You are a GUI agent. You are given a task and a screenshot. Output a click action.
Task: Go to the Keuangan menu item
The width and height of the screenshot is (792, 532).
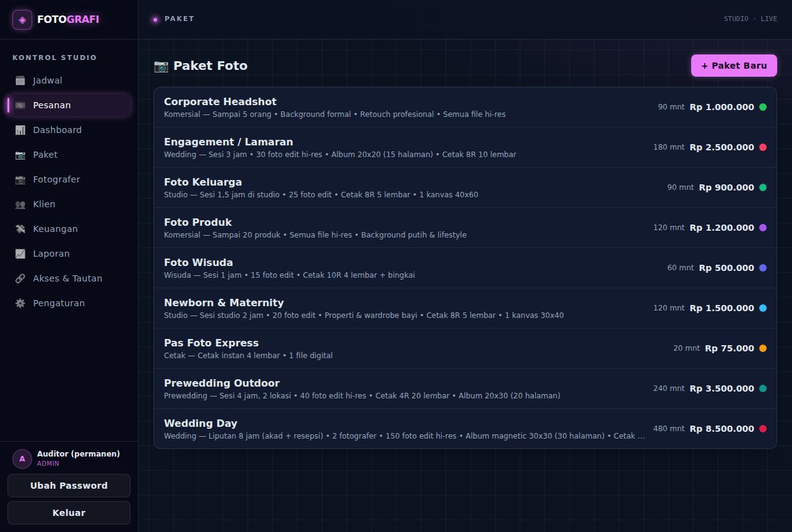point(69,229)
